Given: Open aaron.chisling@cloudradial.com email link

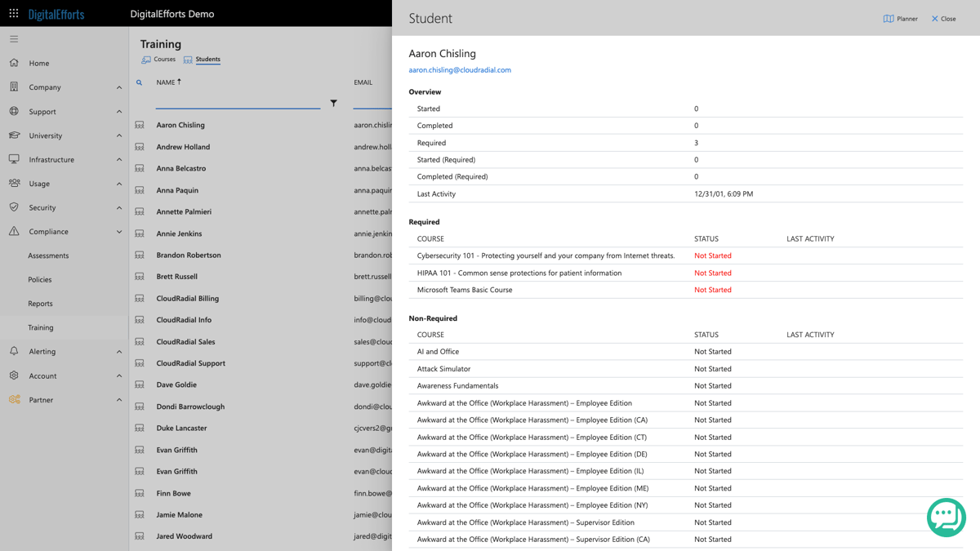Looking at the screenshot, I should click(x=459, y=69).
